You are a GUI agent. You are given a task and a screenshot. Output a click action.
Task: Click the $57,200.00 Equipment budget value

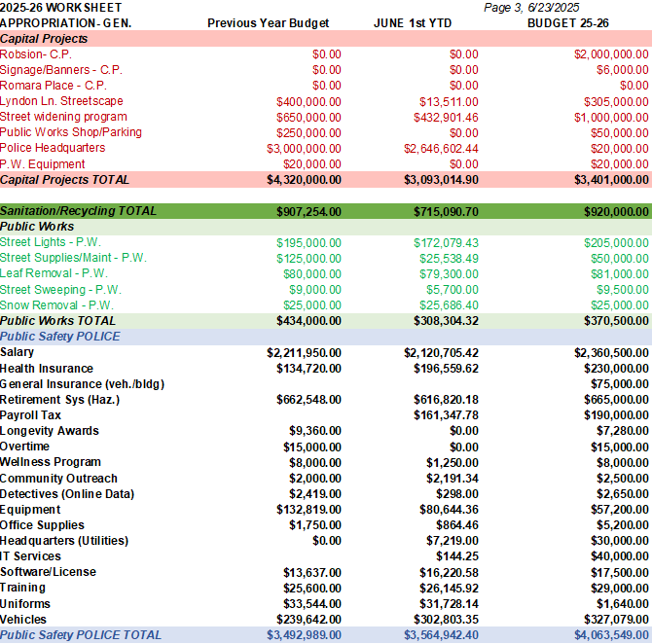coord(620,510)
